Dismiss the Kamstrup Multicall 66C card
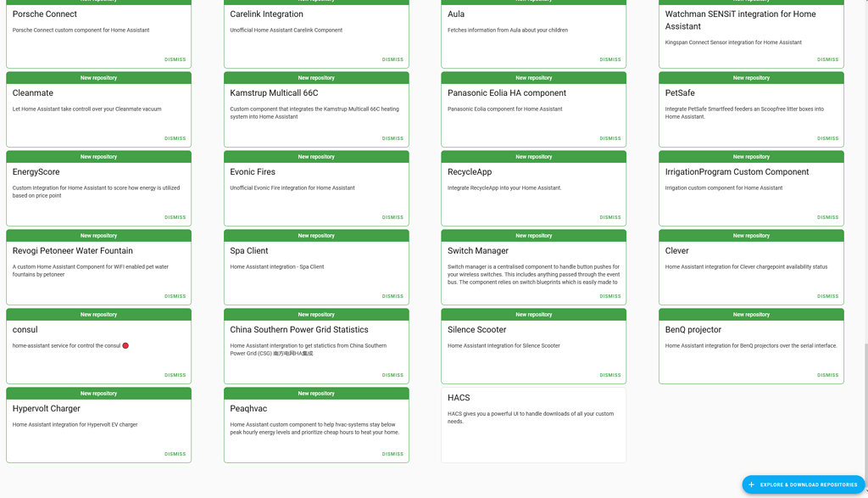 [392, 138]
